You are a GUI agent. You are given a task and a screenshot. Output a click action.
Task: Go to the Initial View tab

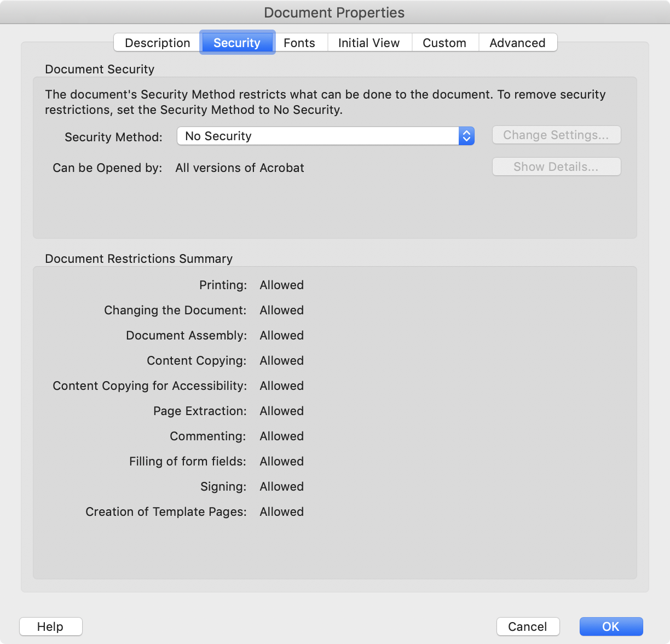[x=369, y=43]
